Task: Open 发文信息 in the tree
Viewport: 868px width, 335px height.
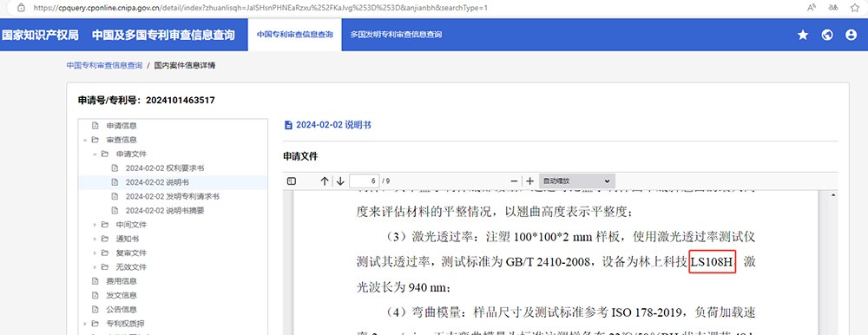Action: point(122,295)
